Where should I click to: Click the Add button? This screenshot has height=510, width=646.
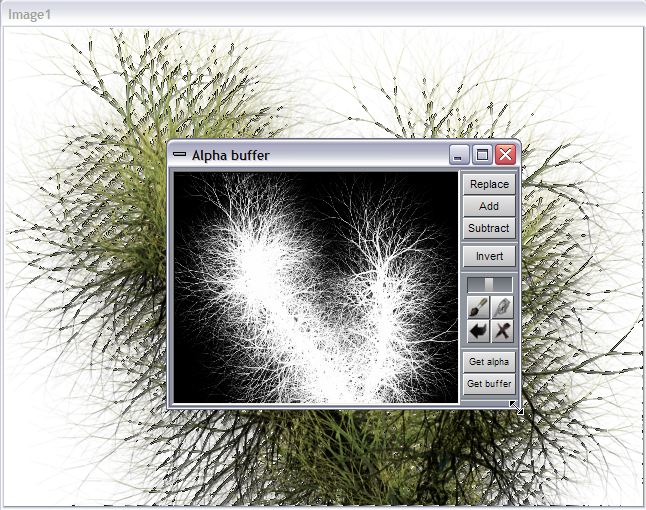[x=489, y=206]
